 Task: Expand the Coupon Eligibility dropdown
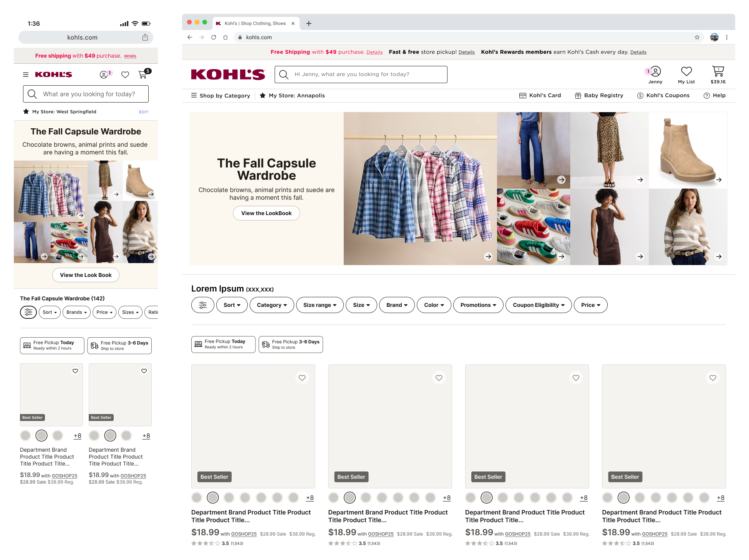(x=538, y=305)
